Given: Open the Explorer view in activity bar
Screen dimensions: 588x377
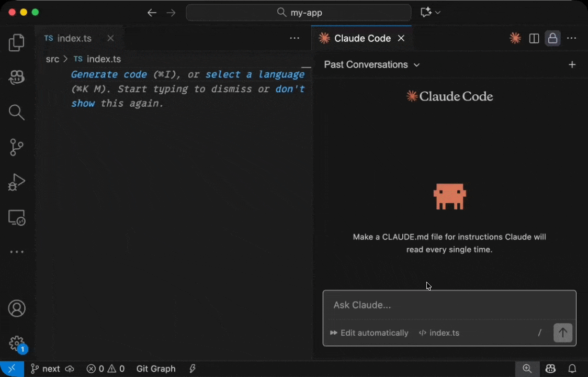Looking at the screenshot, I should pos(17,43).
